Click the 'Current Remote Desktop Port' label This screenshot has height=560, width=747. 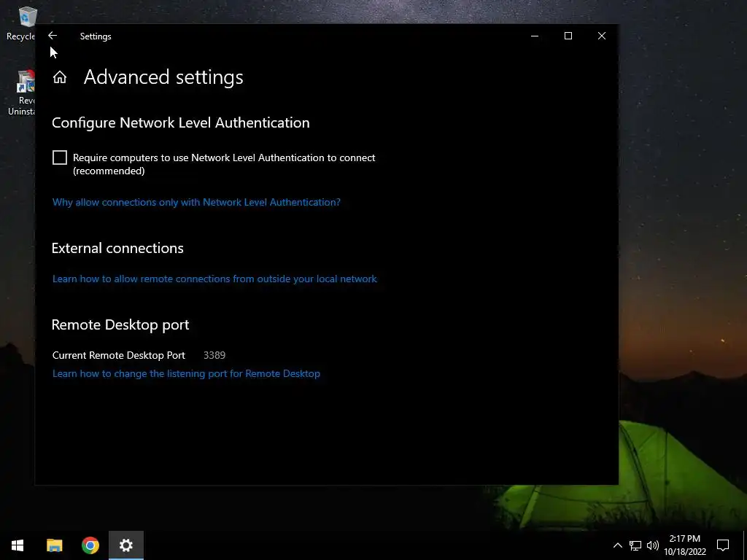click(119, 355)
